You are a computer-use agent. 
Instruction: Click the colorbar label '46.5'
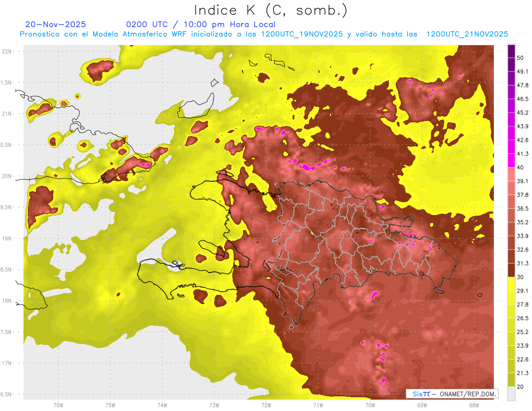tap(523, 99)
